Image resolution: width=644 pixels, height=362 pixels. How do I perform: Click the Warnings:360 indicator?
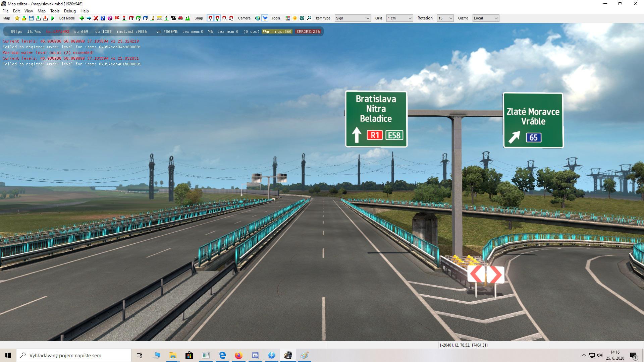pos(277,32)
